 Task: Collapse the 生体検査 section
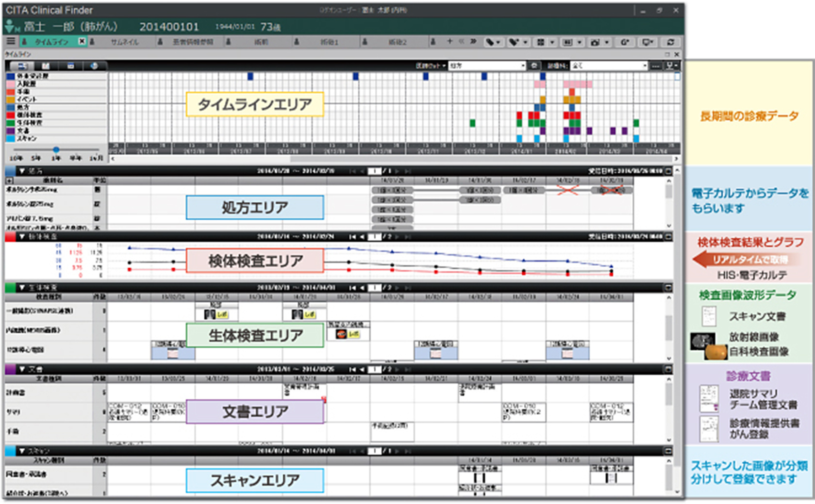pyautogui.click(x=22, y=288)
